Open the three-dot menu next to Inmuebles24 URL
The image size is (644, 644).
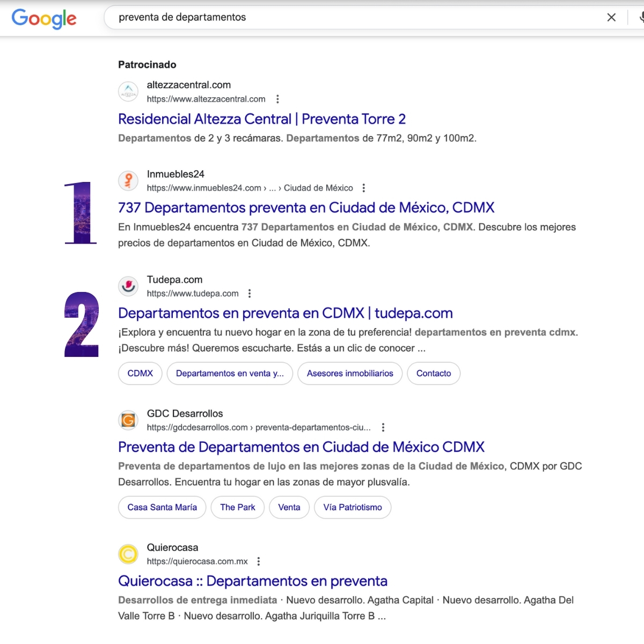coord(364,188)
